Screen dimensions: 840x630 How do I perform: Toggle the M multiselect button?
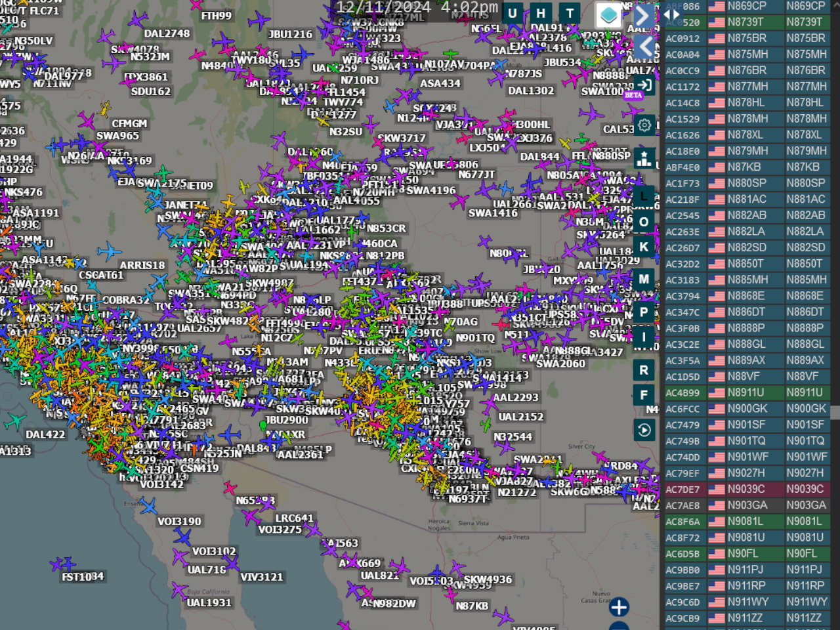tap(644, 279)
